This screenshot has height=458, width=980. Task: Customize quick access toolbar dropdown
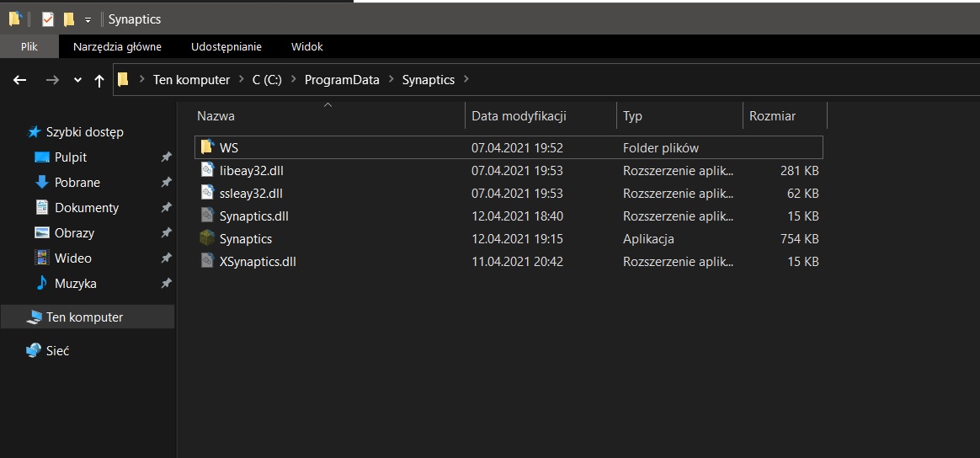pyautogui.click(x=88, y=20)
